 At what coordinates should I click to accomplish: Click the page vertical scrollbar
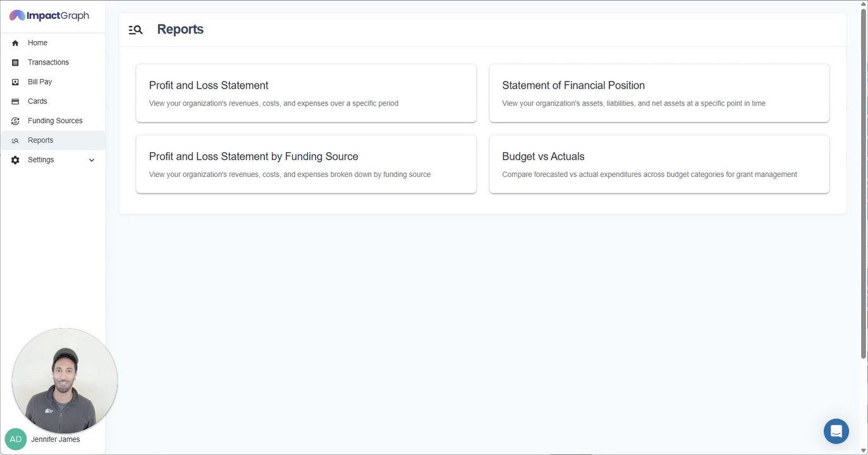click(x=864, y=183)
